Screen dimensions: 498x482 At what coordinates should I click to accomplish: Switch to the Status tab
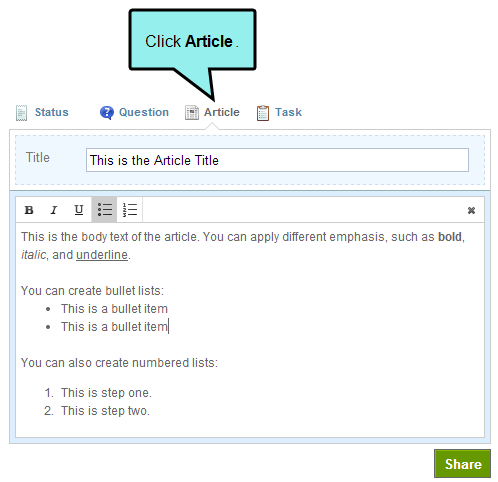pyautogui.click(x=52, y=112)
